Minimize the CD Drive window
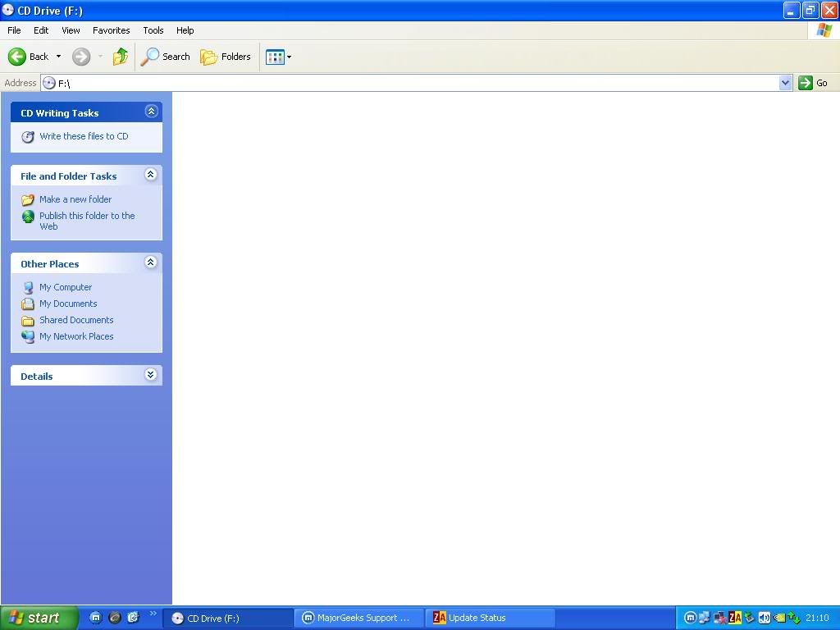 coord(792,10)
